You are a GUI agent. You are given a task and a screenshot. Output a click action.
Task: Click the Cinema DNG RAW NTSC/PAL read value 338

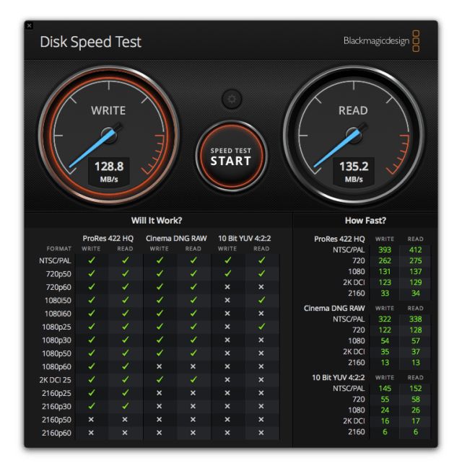pyautogui.click(x=415, y=318)
